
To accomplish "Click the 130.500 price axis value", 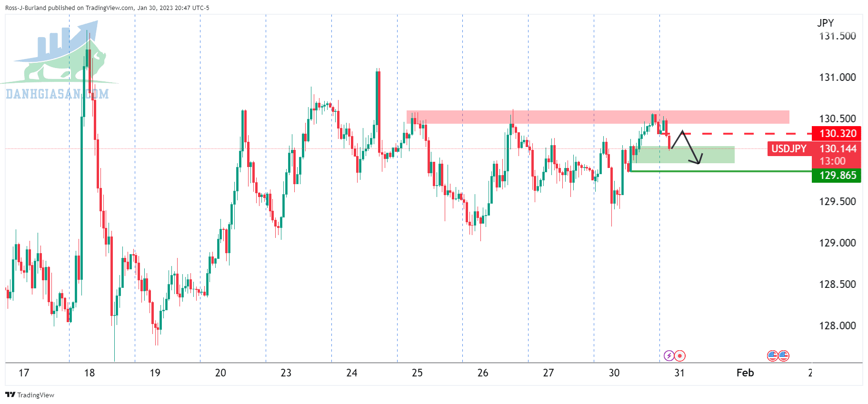I will 838,118.
